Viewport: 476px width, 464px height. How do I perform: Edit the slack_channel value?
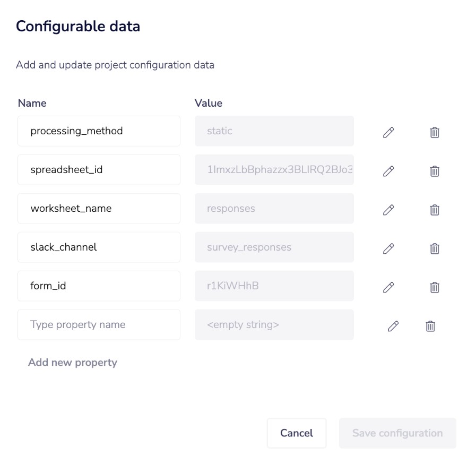tap(388, 248)
